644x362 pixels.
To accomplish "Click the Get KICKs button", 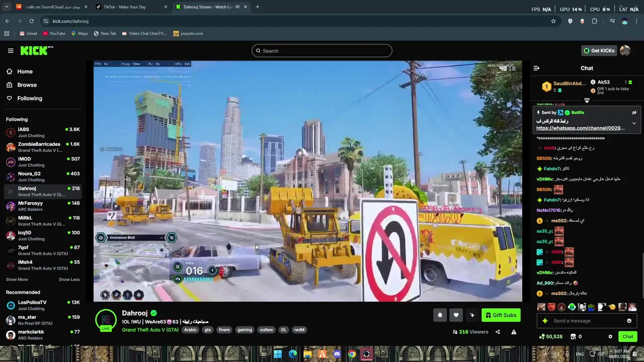I will coord(599,51).
